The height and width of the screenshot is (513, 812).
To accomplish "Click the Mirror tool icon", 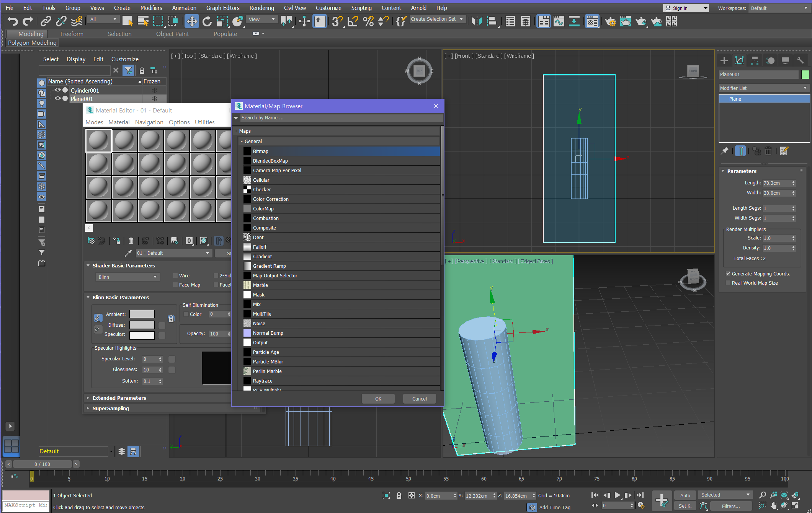I will click(x=477, y=21).
